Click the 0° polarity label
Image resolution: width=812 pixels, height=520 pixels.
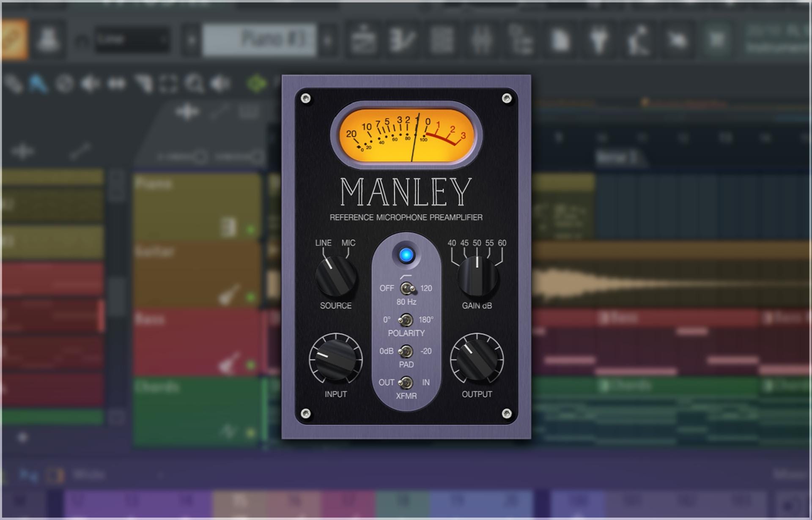(387, 320)
